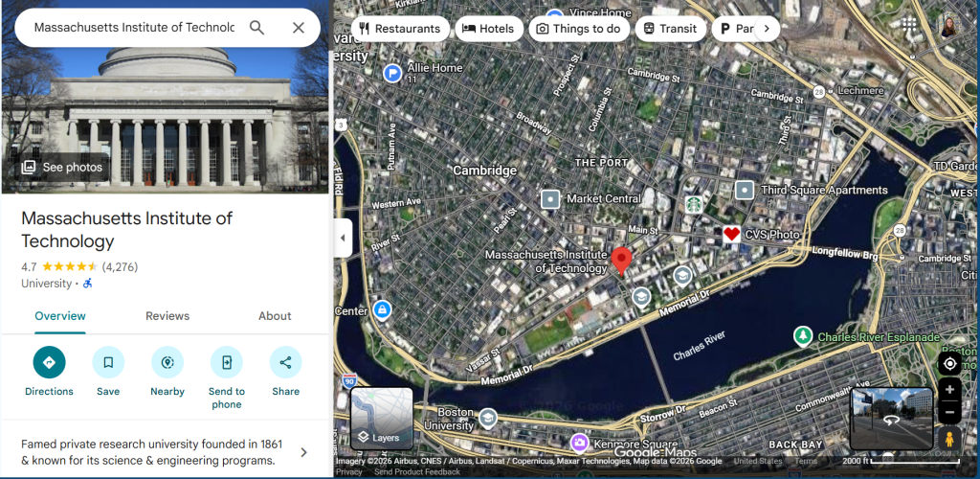This screenshot has width=980, height=479.
Task: Filter map by Restaurants
Action: (x=400, y=28)
